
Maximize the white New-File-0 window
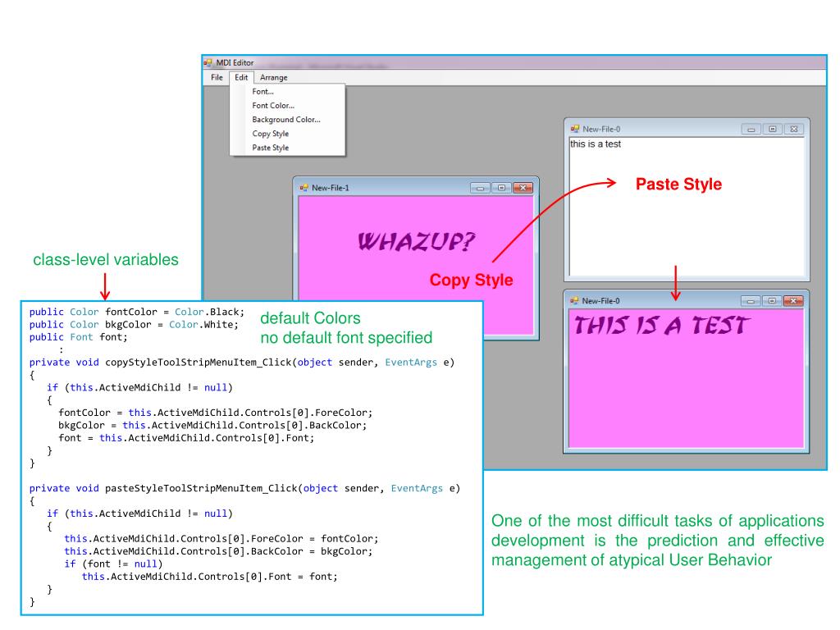[772, 129]
